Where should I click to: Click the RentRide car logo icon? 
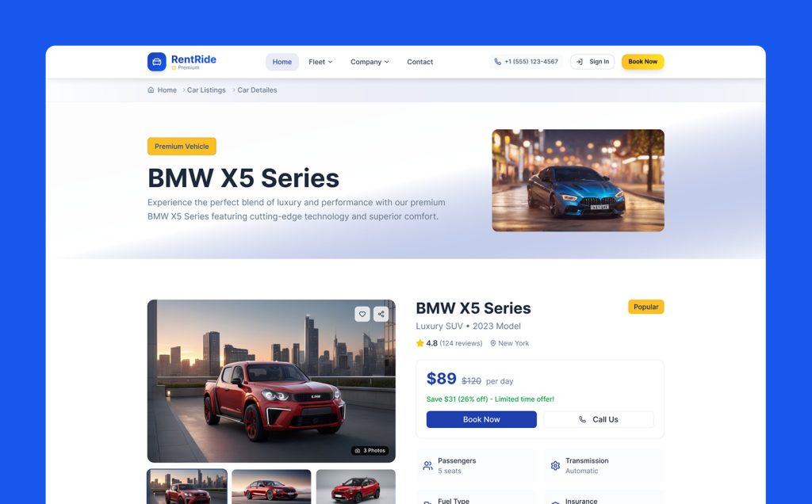156,62
